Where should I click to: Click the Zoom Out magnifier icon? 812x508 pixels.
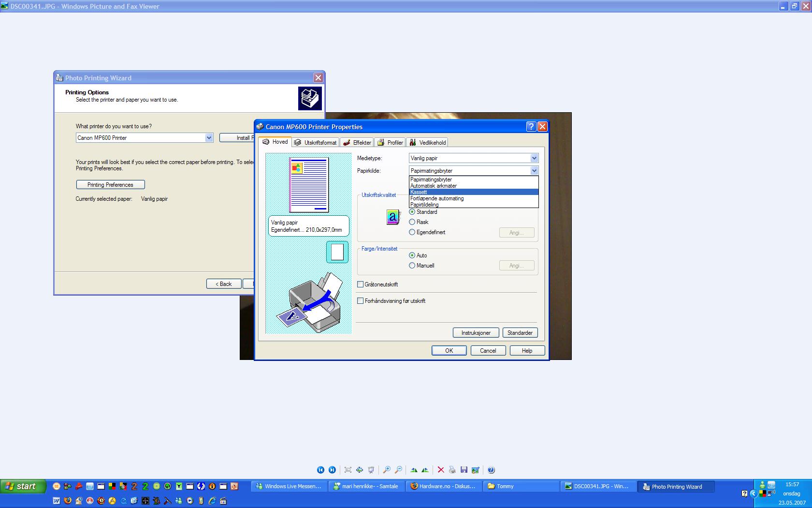[398, 470]
